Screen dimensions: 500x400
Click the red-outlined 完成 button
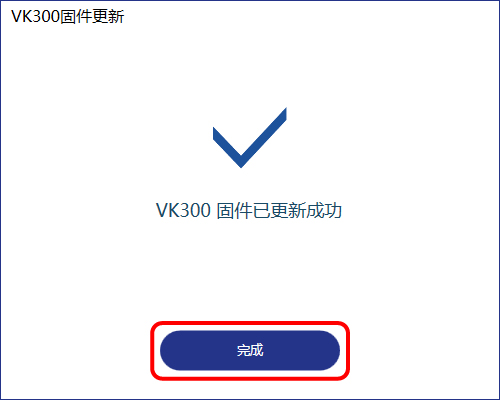pos(250,350)
